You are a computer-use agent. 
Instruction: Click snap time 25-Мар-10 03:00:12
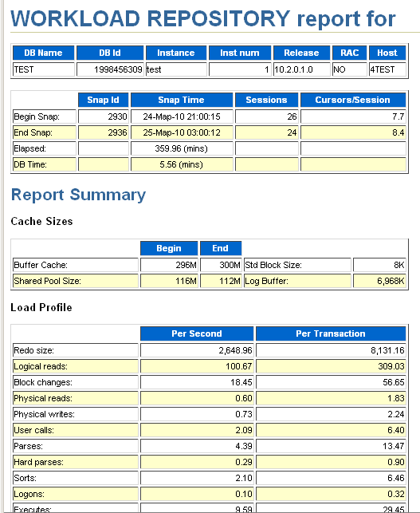tap(182, 132)
